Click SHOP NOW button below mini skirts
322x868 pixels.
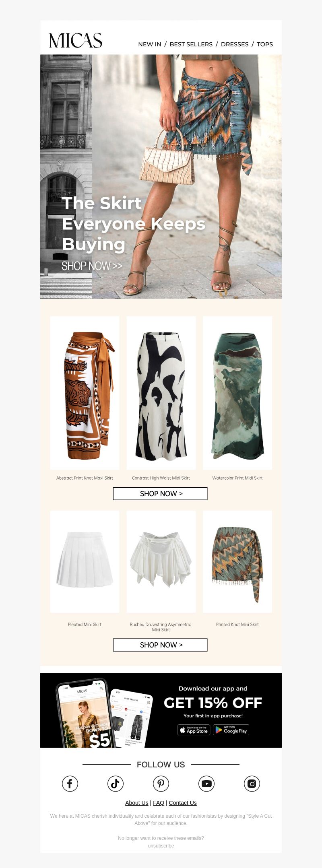[x=160, y=645]
